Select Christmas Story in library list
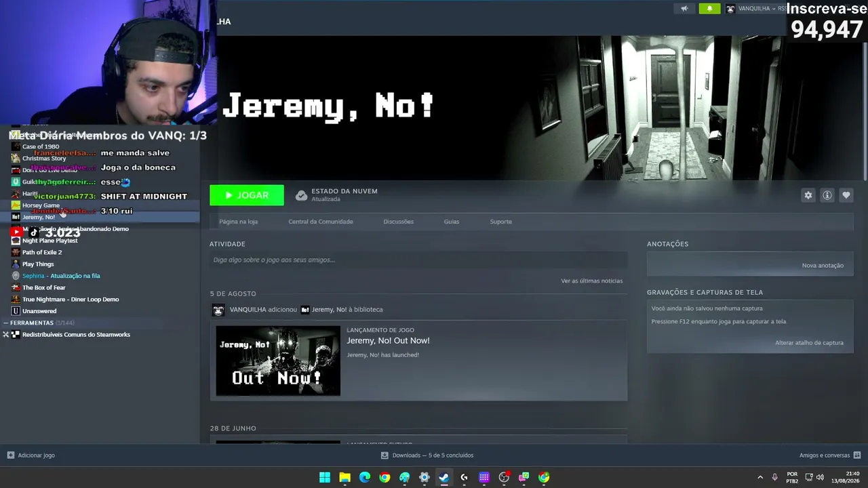Screen dimensions: 868x488 (x=44, y=159)
